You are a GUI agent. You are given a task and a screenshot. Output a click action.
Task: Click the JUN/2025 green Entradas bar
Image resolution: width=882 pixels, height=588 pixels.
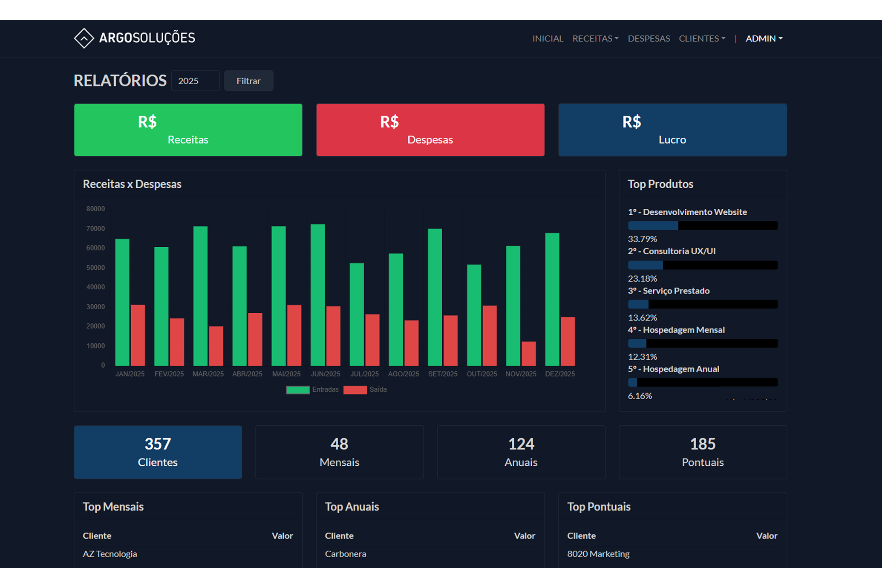coord(318,295)
